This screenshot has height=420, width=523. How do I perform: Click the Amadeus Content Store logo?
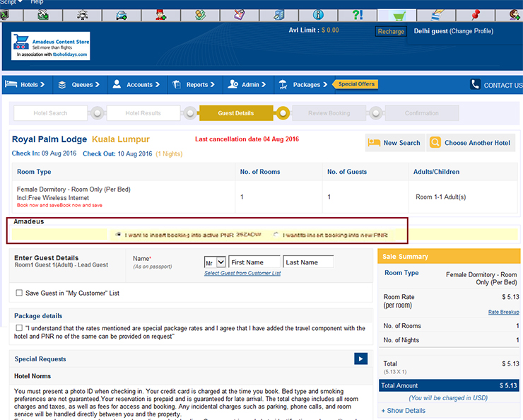pyautogui.click(x=51, y=45)
